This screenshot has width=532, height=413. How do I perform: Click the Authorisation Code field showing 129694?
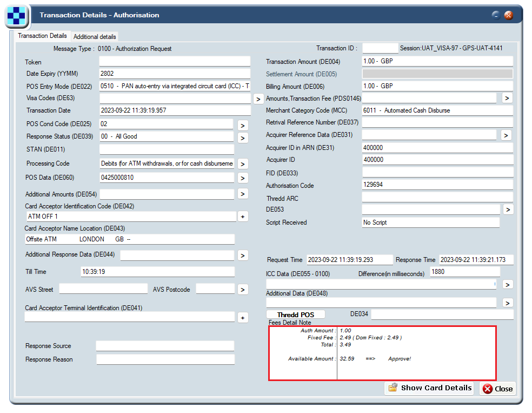[437, 185]
